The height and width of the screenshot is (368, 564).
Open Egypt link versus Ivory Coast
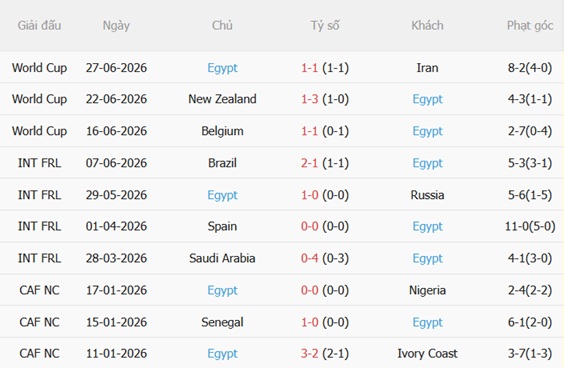tap(222, 354)
